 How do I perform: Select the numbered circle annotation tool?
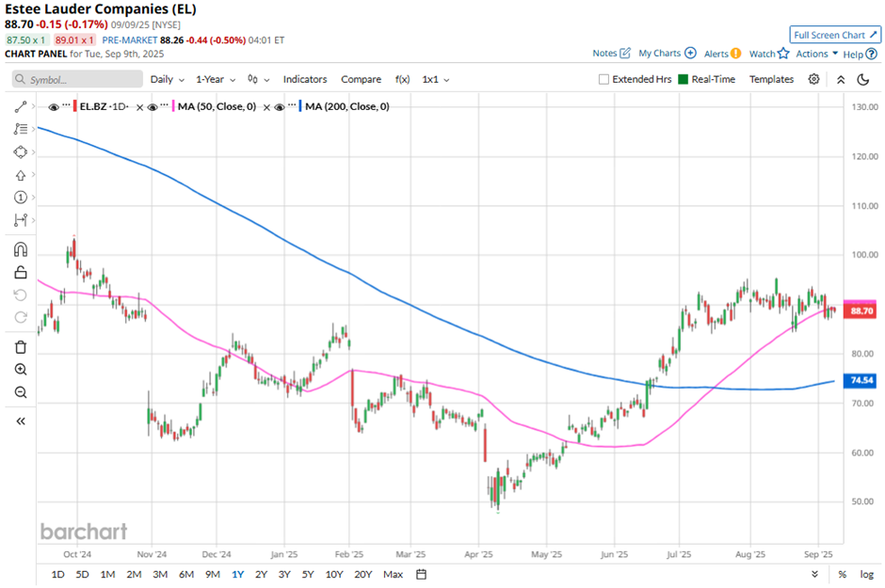click(x=21, y=198)
